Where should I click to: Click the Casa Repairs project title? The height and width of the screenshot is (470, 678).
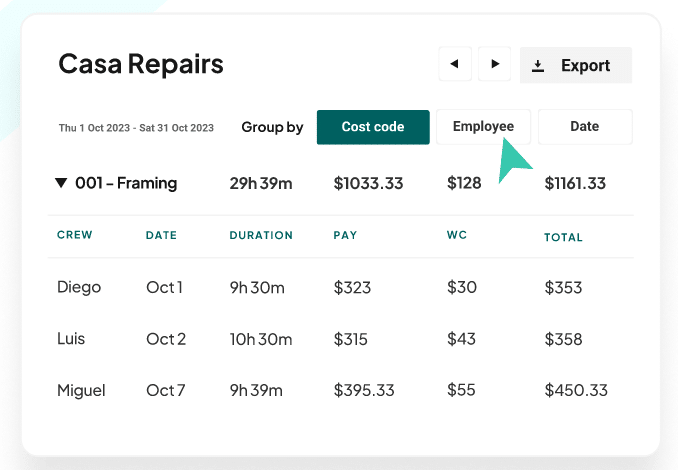click(x=141, y=65)
